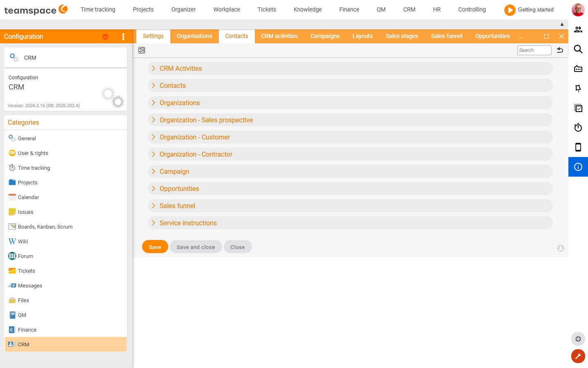
Task: Select the highlighted CRM category
Action: [66, 344]
